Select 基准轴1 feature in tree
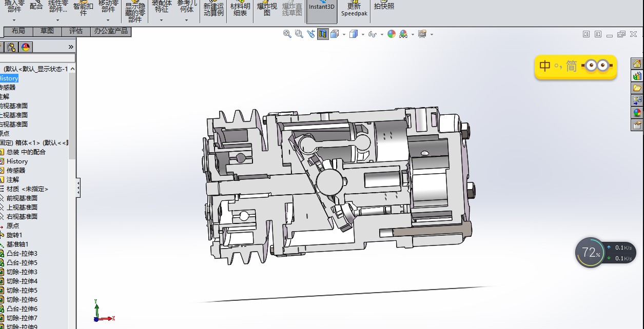Screen dimensions: 644x329 tap(17, 244)
